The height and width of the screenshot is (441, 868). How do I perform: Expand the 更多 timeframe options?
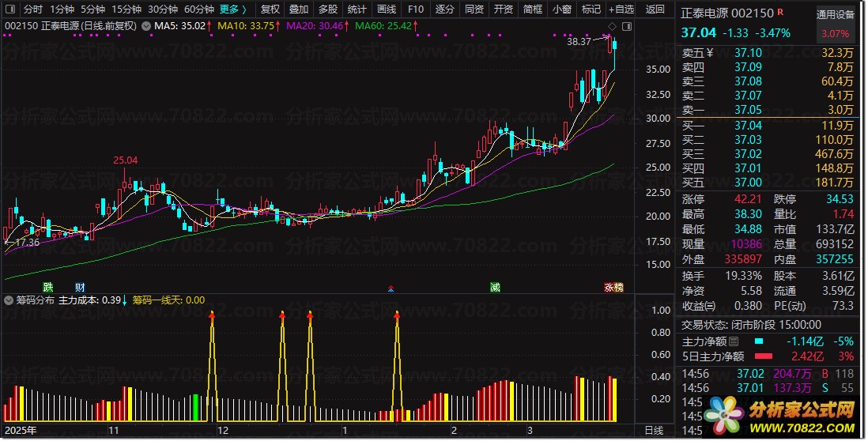point(233,9)
